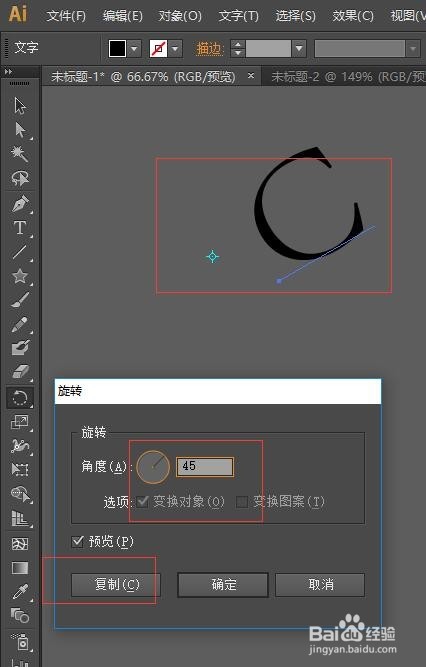Select the Blob Brush tool

click(x=20, y=348)
